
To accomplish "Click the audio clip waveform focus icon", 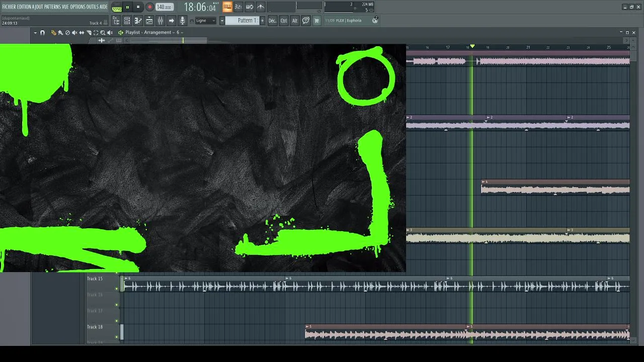I will click(102, 40).
